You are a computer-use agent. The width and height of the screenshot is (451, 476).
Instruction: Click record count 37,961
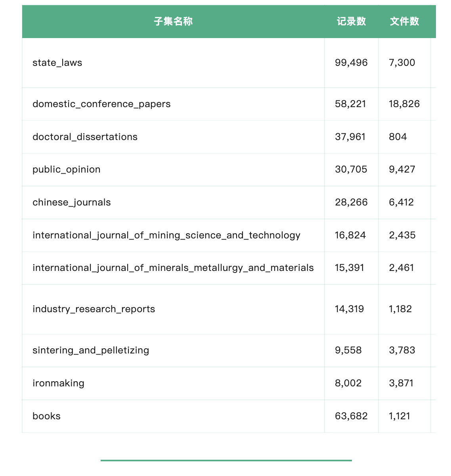[x=350, y=137]
